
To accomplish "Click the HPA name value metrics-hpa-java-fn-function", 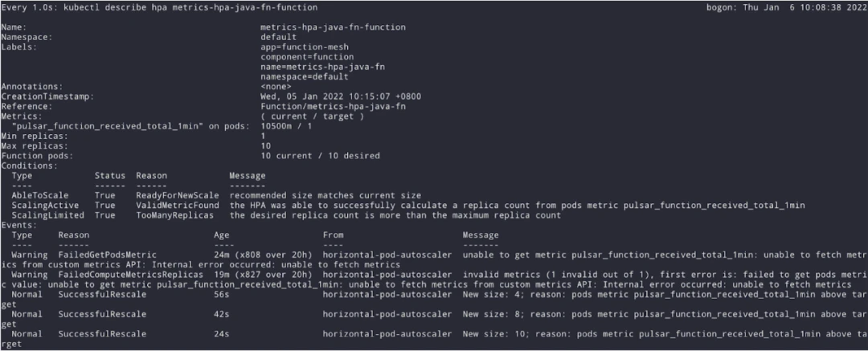I will tap(333, 27).
